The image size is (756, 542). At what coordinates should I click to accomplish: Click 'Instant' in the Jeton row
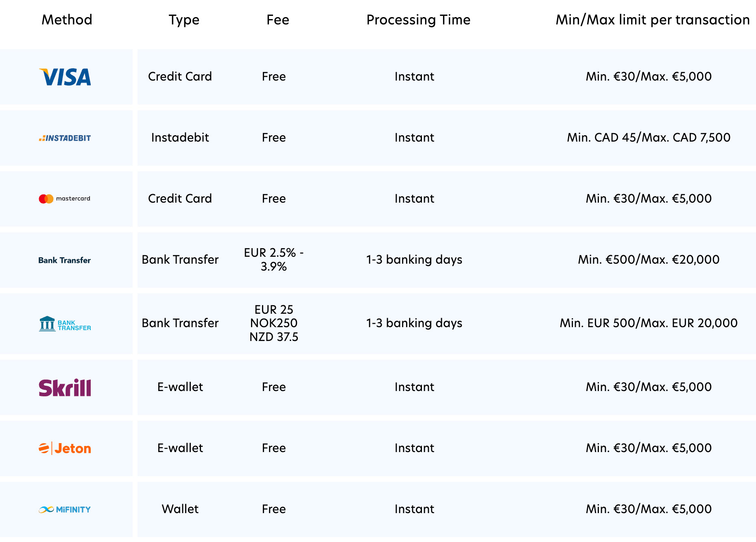(x=414, y=448)
